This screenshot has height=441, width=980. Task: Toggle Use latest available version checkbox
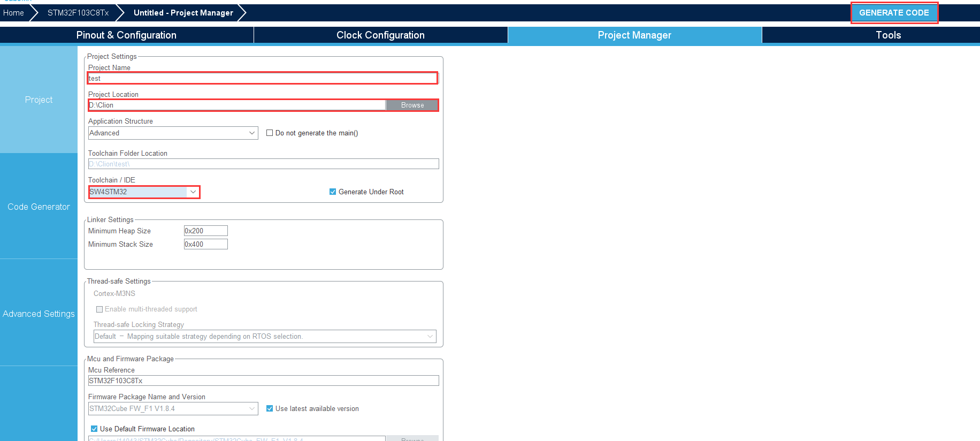270,408
